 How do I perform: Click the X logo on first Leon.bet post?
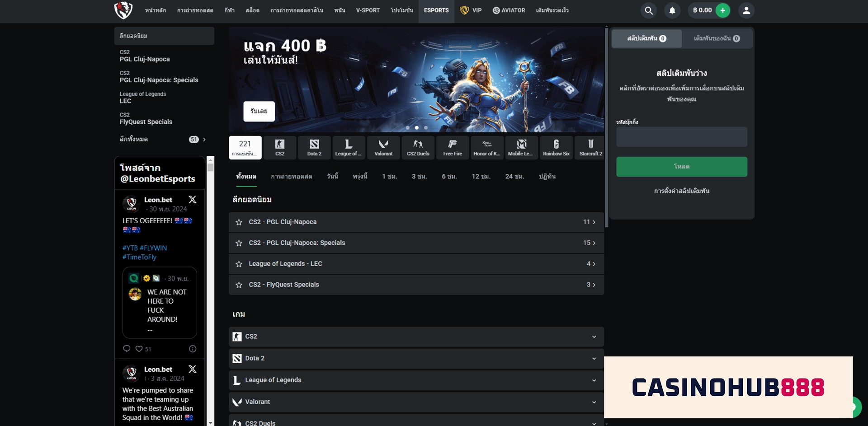click(192, 199)
